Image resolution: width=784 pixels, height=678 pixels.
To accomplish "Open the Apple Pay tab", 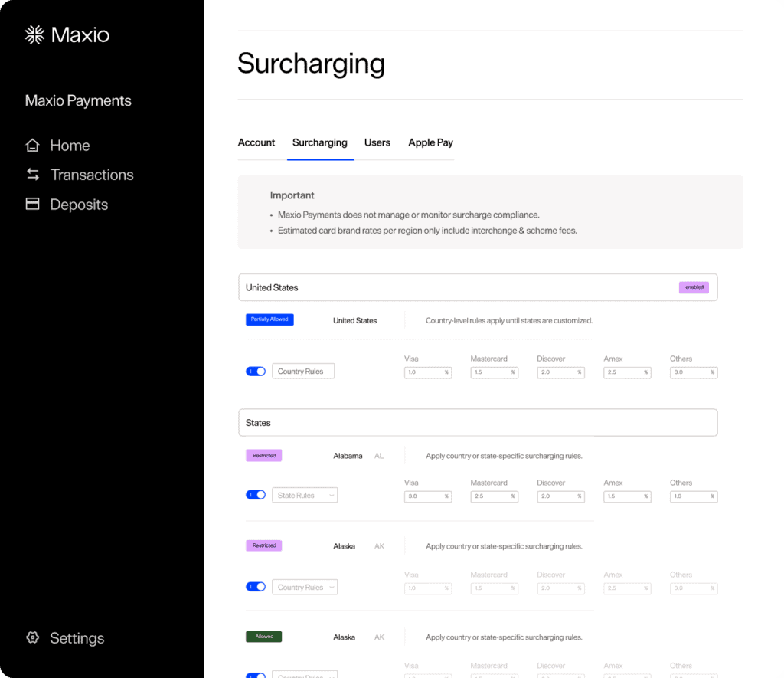I will (x=430, y=142).
